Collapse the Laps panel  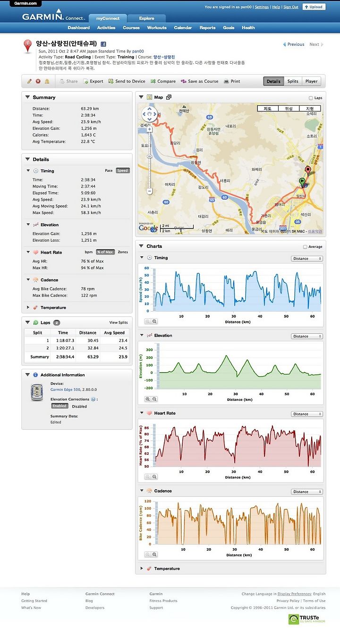click(28, 323)
